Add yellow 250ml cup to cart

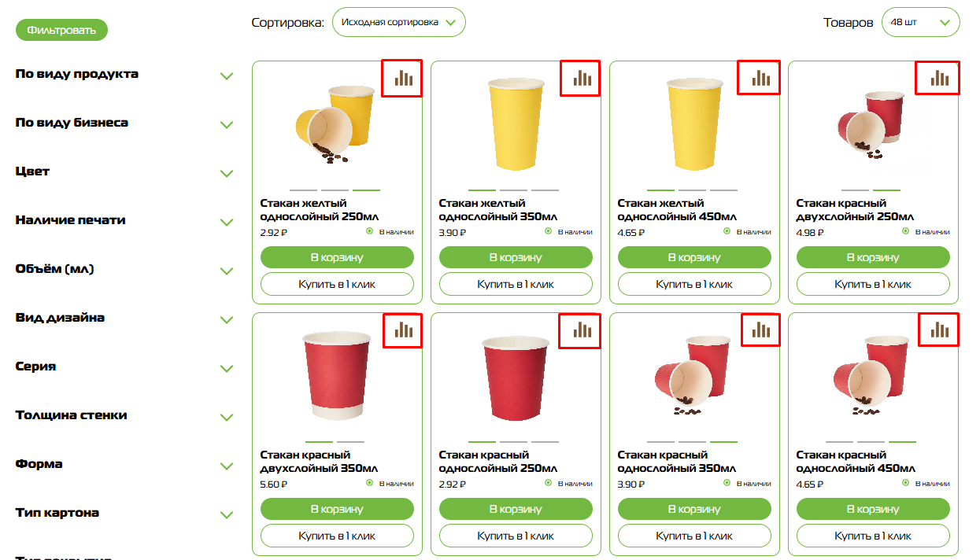(x=337, y=257)
